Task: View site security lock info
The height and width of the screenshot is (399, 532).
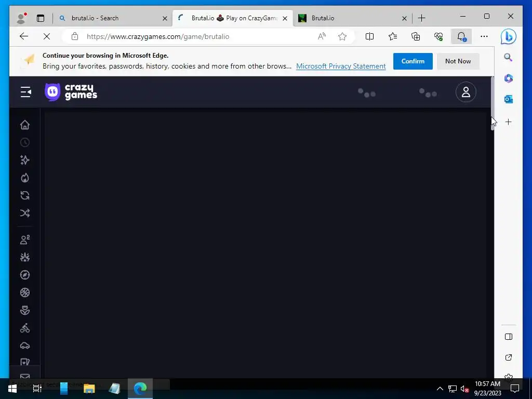Action: [x=75, y=36]
